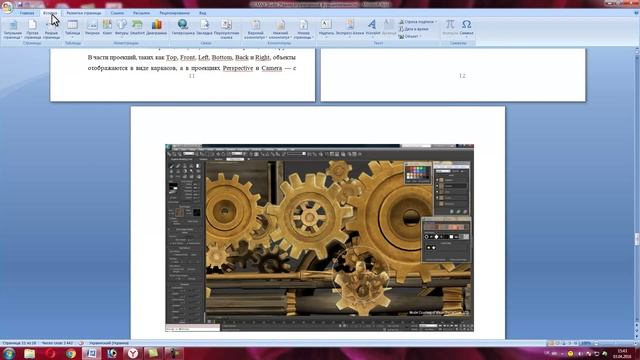Open the View (Вид) tab
The image size is (640, 360).
(x=202, y=13)
